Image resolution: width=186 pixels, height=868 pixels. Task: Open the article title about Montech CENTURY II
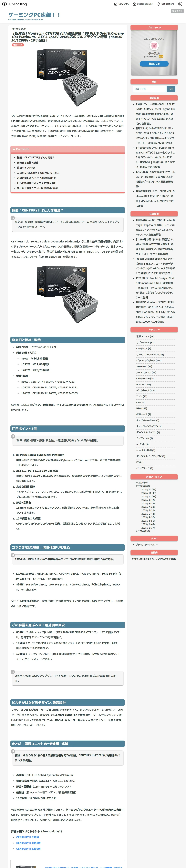tap(68, 37)
